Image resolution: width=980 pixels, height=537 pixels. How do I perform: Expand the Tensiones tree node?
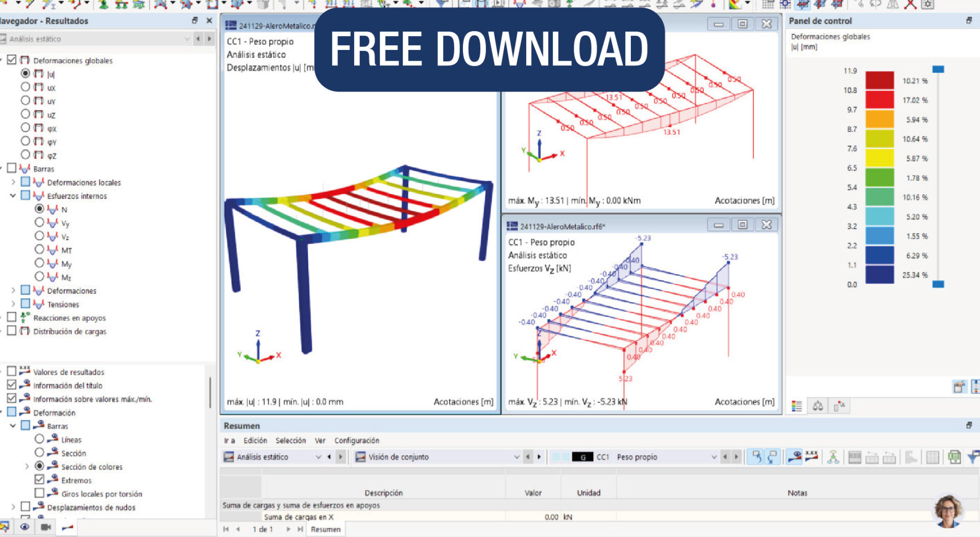[13, 303]
